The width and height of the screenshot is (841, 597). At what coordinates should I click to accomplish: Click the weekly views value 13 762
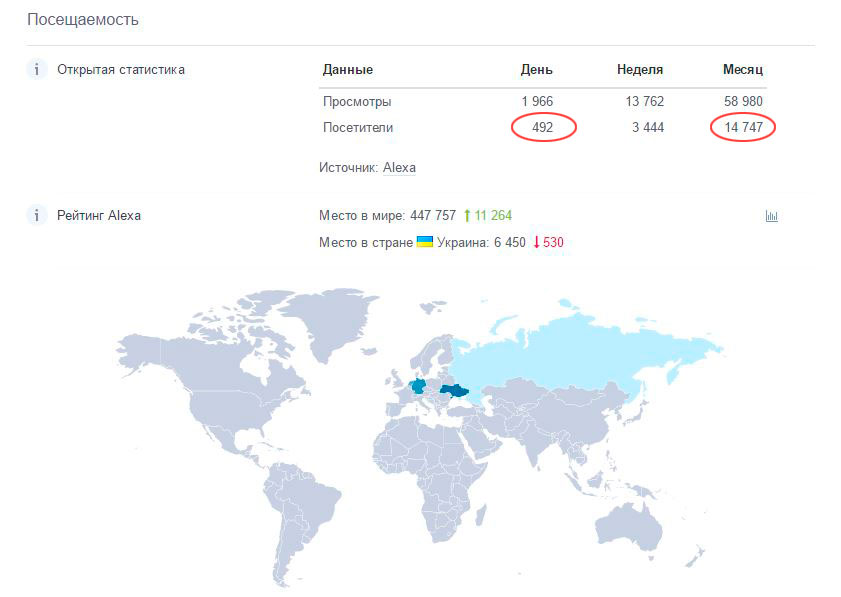(x=645, y=101)
